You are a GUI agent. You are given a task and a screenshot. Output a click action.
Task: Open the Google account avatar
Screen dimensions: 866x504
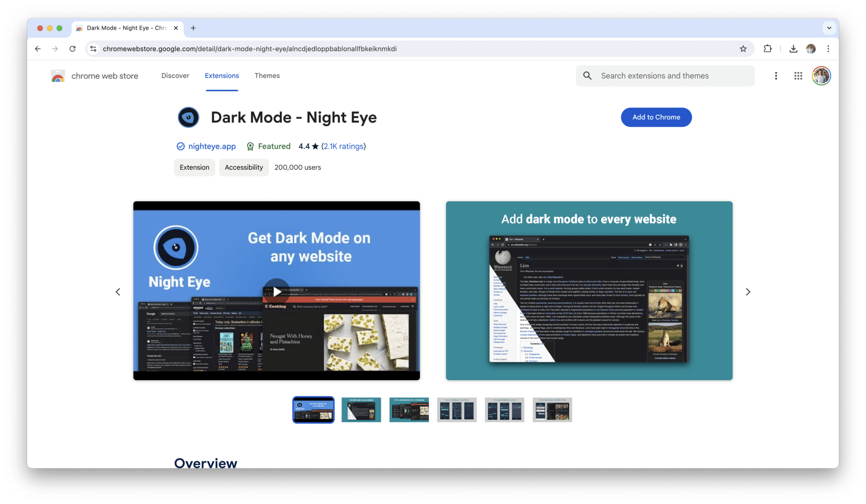click(821, 76)
